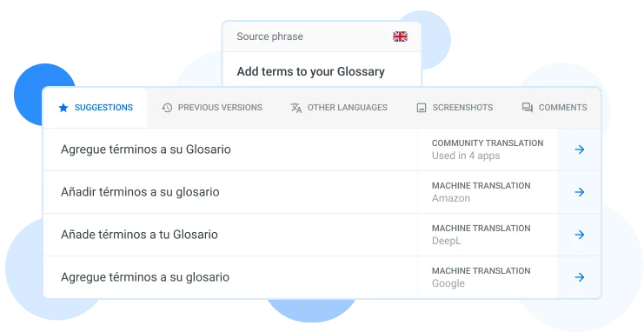Click the comments speech bubble icon
Viewport: 644px width, 332px height.
[x=528, y=108]
